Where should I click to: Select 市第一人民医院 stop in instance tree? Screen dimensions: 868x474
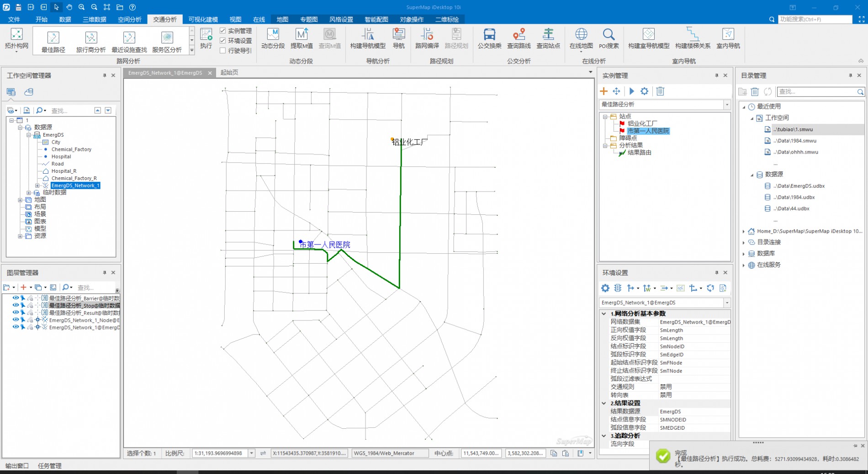coord(648,131)
